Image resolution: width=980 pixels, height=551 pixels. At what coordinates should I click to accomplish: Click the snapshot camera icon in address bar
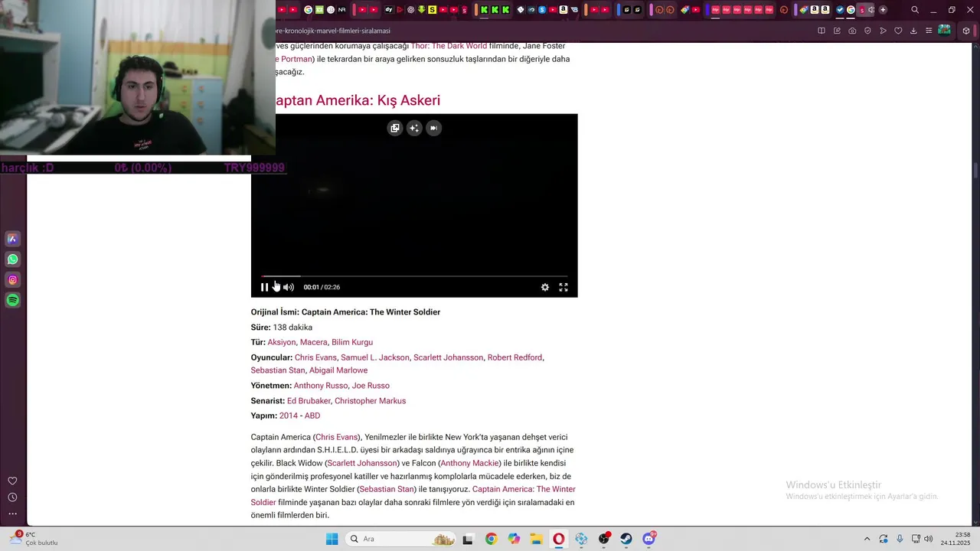852,31
